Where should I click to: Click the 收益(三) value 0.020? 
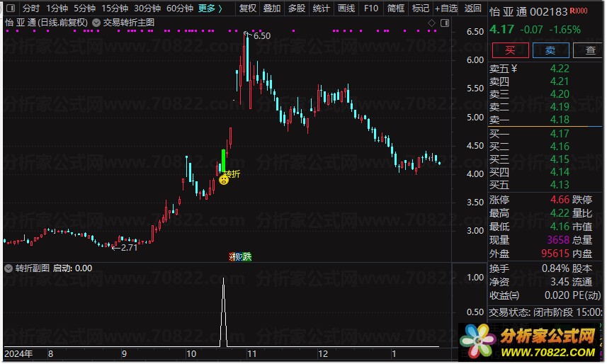557,295
